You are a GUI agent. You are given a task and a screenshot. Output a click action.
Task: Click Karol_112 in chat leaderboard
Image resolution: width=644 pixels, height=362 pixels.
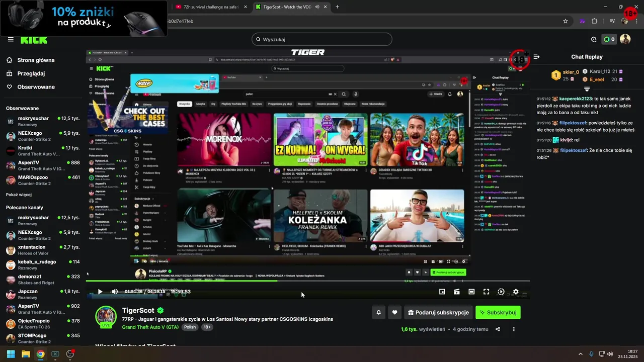(600, 71)
